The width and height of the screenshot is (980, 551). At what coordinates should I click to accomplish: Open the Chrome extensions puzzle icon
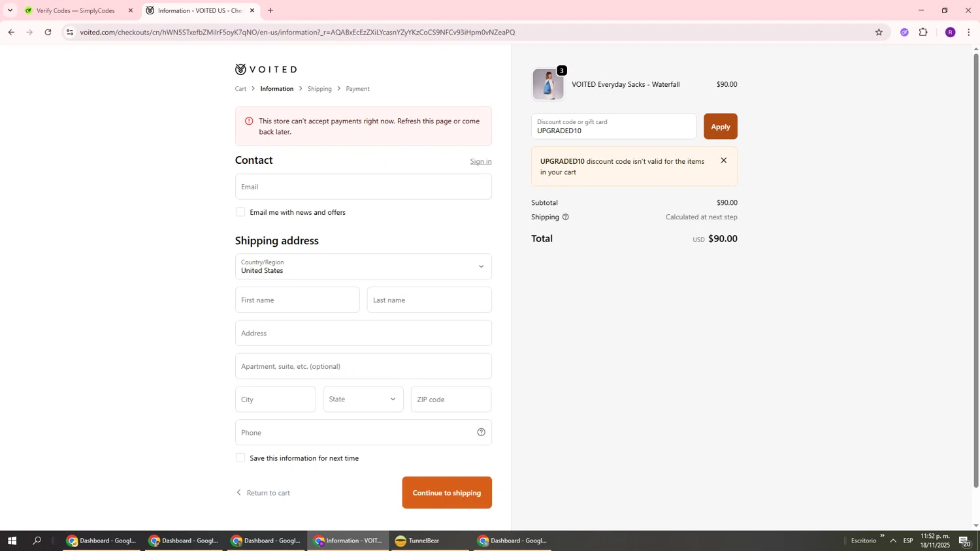tap(923, 32)
